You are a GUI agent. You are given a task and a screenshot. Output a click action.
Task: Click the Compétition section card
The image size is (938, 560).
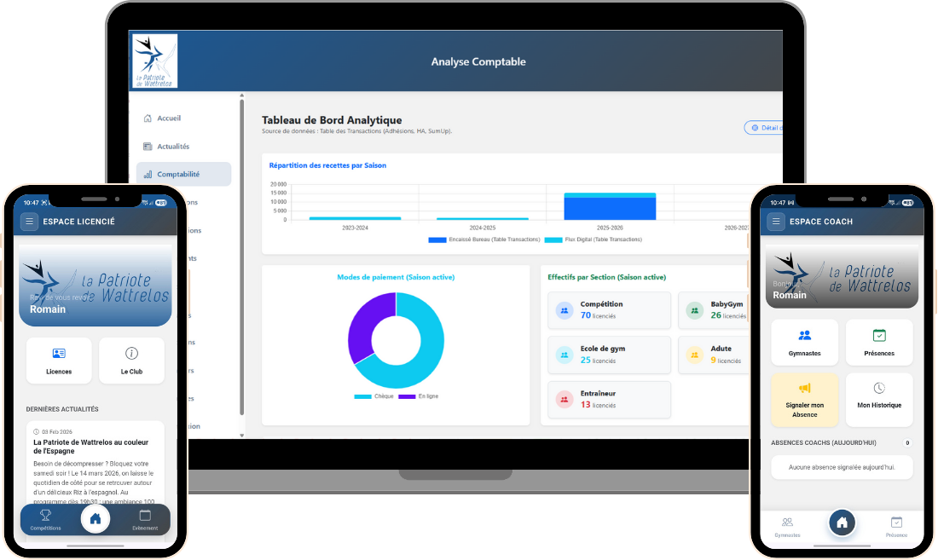pos(609,309)
